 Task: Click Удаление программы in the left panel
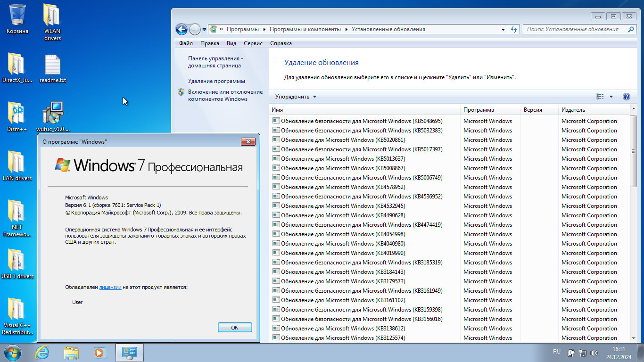[x=216, y=81]
